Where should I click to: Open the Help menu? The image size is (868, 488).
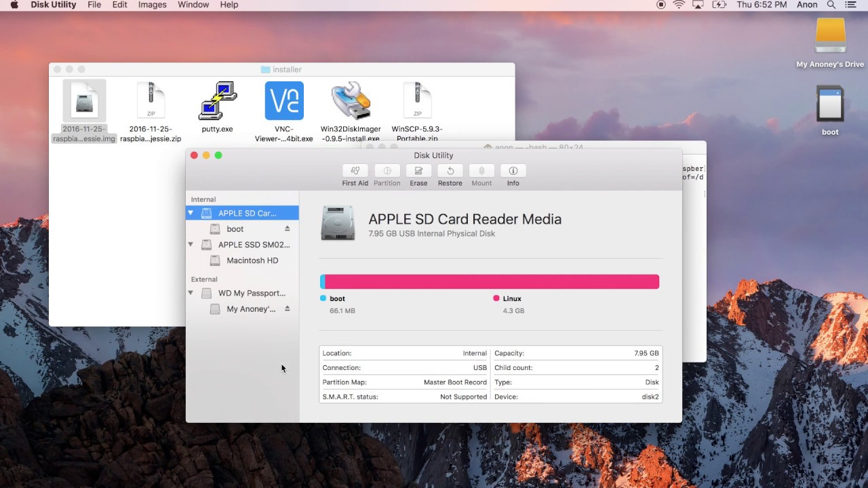coord(229,5)
